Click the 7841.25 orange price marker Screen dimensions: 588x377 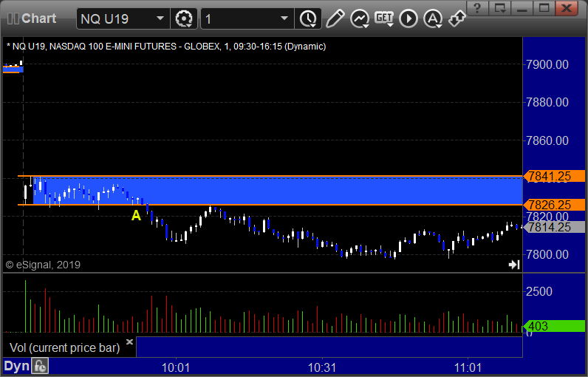[x=554, y=176]
